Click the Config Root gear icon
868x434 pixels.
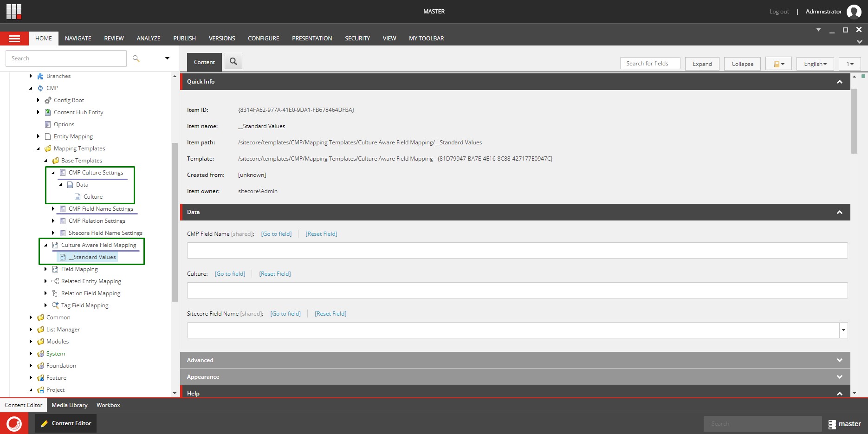pos(48,100)
